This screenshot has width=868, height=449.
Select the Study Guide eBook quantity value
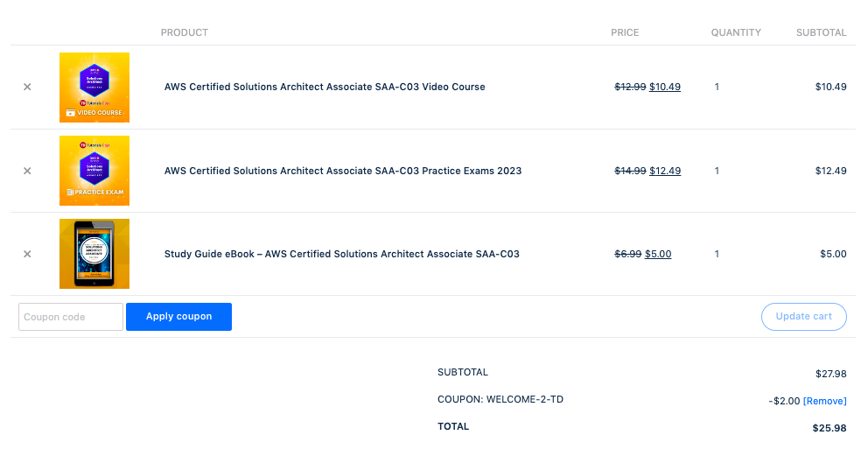pyautogui.click(x=717, y=255)
